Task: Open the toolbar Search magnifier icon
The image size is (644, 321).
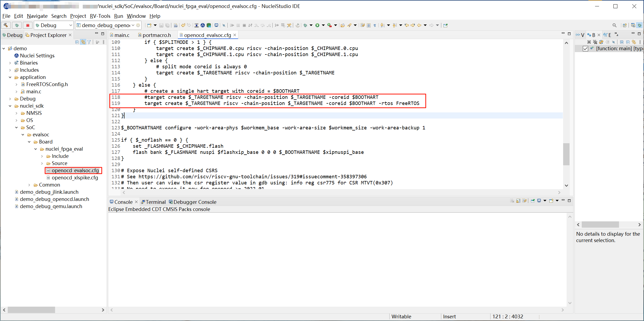Action: click(614, 25)
